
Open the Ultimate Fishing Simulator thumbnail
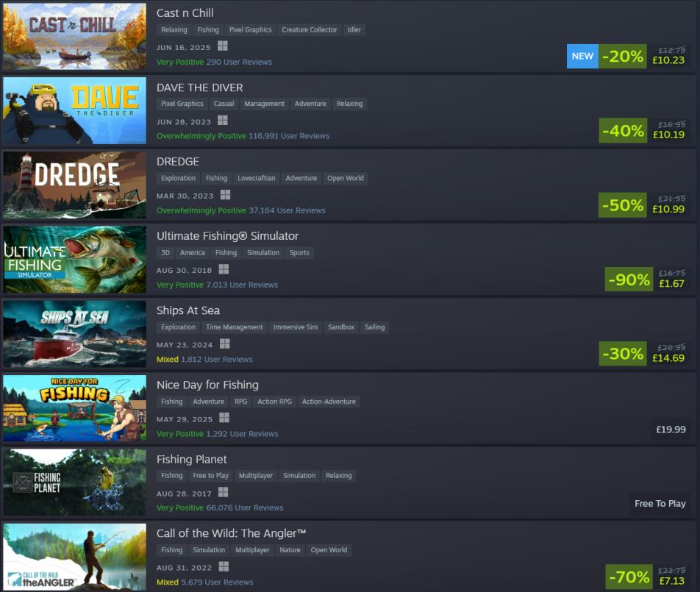pos(74,260)
